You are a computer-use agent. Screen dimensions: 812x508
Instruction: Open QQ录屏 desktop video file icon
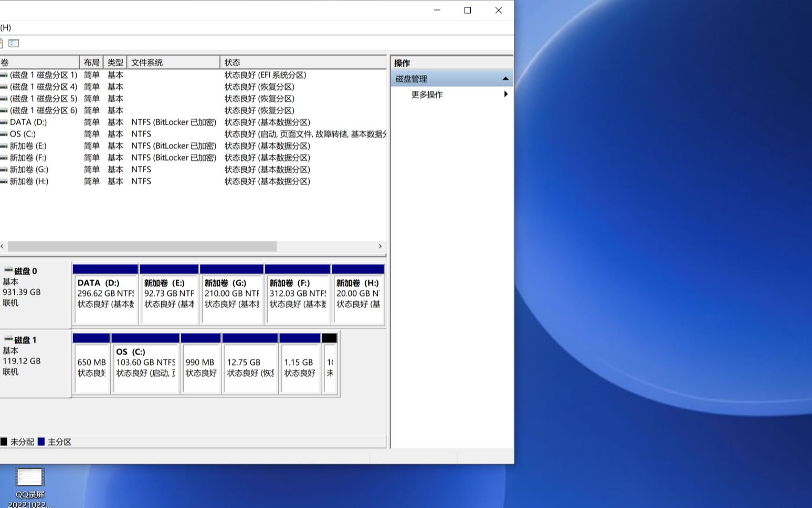tap(30, 477)
